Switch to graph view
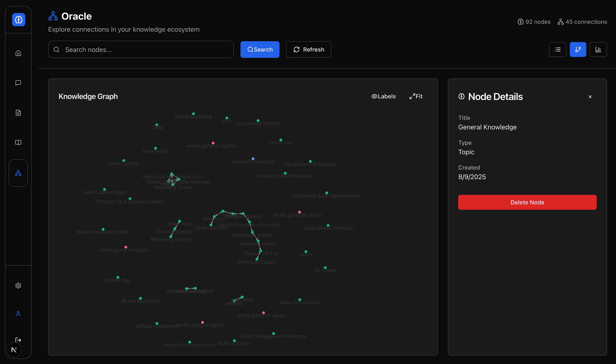 [x=578, y=50]
